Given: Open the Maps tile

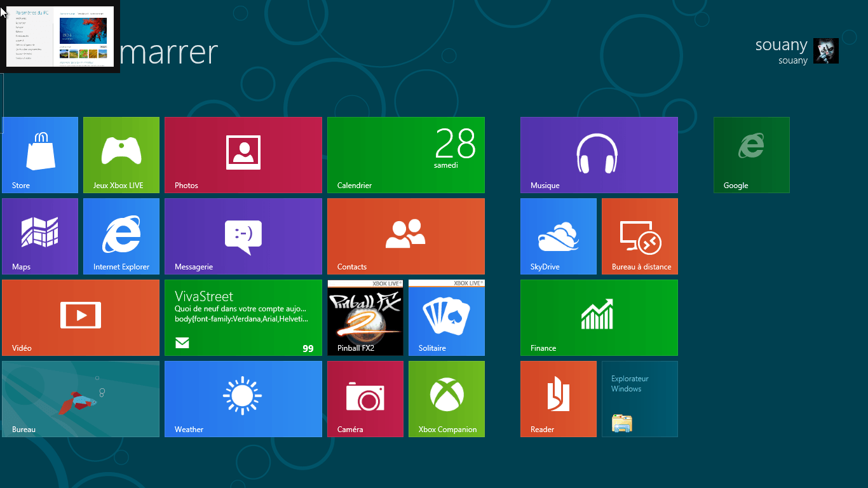Looking at the screenshot, I should coord(40,236).
